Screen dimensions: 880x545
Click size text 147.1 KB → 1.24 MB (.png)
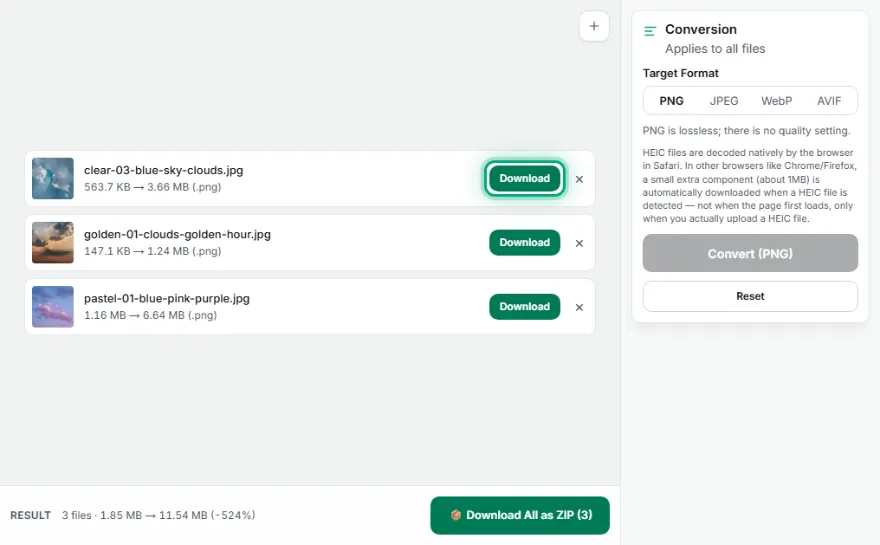click(153, 251)
